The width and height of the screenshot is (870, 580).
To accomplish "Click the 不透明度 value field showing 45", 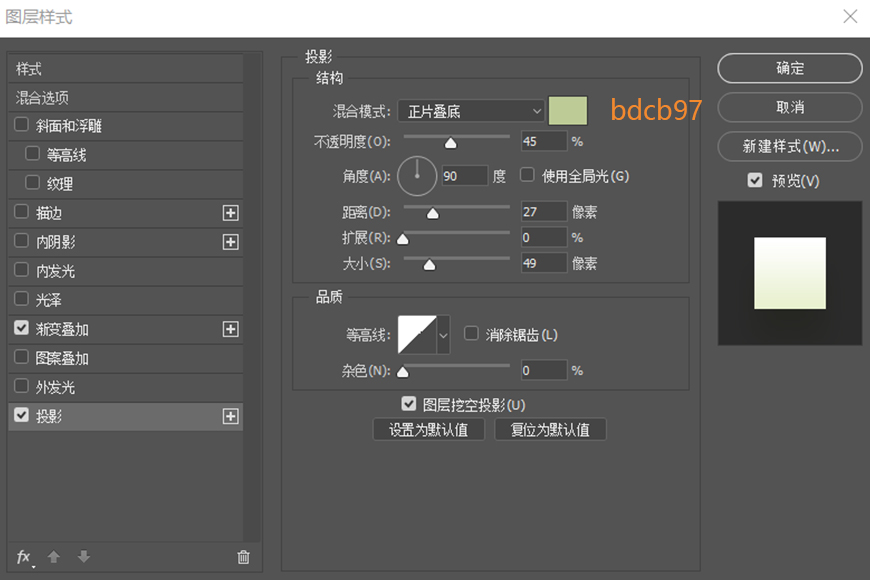I will [543, 140].
